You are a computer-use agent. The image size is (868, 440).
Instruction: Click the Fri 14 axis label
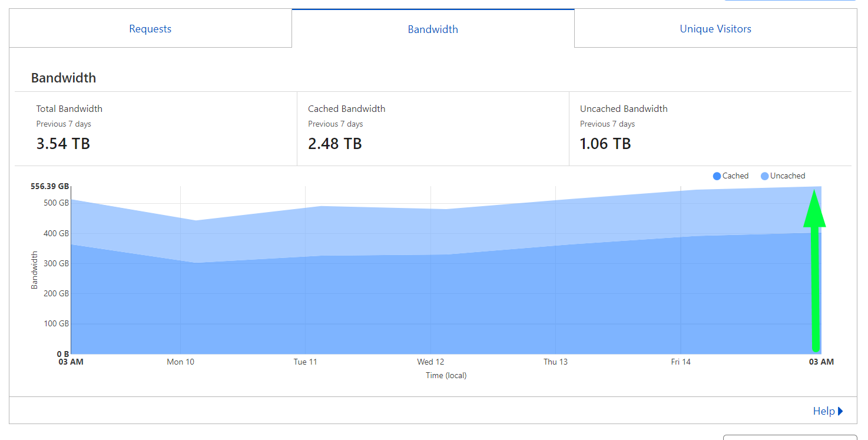click(681, 362)
